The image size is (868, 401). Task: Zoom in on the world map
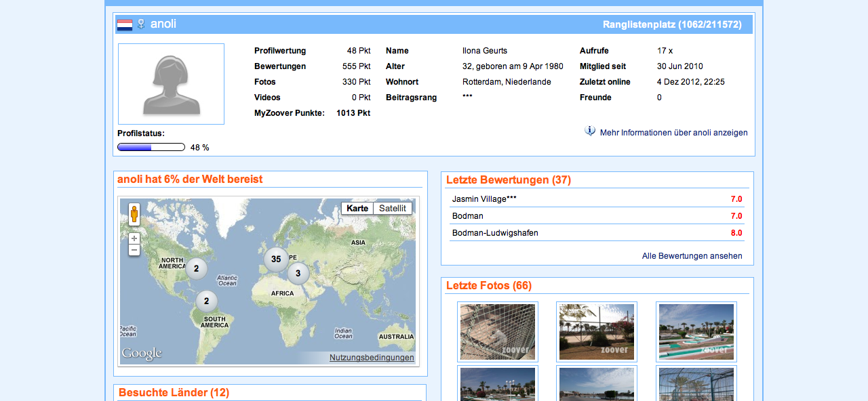pyautogui.click(x=134, y=238)
